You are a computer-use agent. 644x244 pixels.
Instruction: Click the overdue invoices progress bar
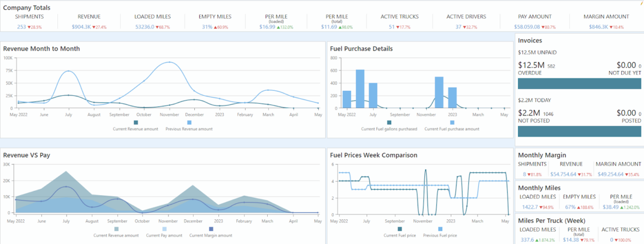(x=579, y=83)
